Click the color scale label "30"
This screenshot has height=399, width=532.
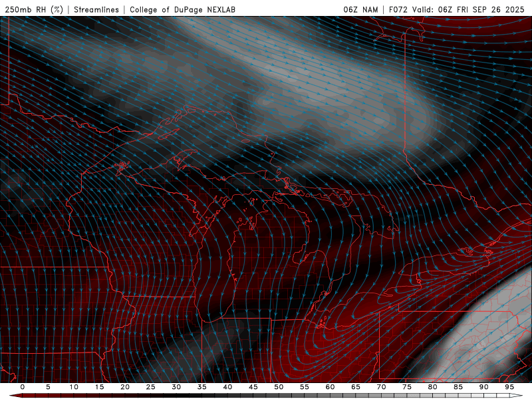pos(176,387)
